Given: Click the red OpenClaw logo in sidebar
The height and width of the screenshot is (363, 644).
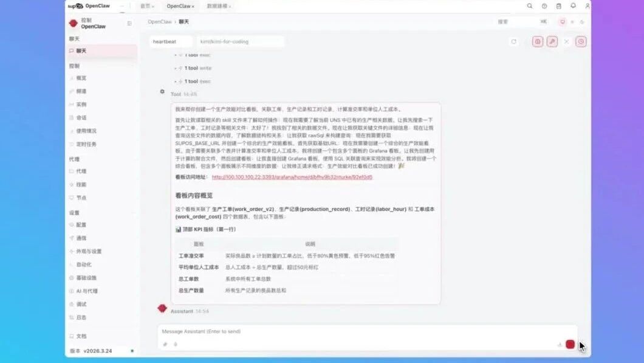Looking at the screenshot, I should 74,24.
